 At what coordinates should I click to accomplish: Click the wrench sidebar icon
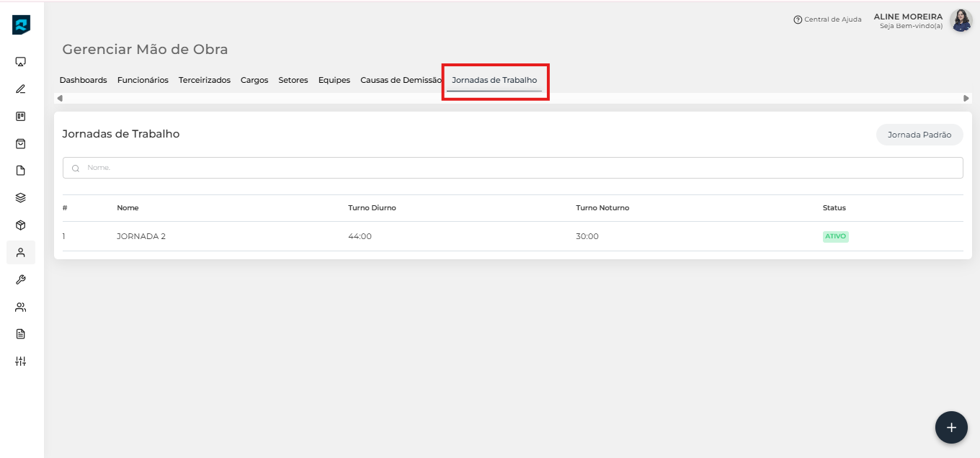pyautogui.click(x=21, y=279)
